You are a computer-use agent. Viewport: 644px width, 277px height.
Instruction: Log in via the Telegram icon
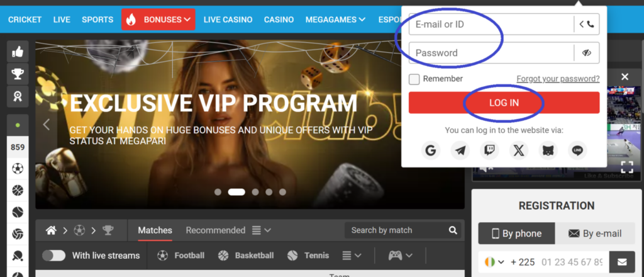[x=460, y=150]
